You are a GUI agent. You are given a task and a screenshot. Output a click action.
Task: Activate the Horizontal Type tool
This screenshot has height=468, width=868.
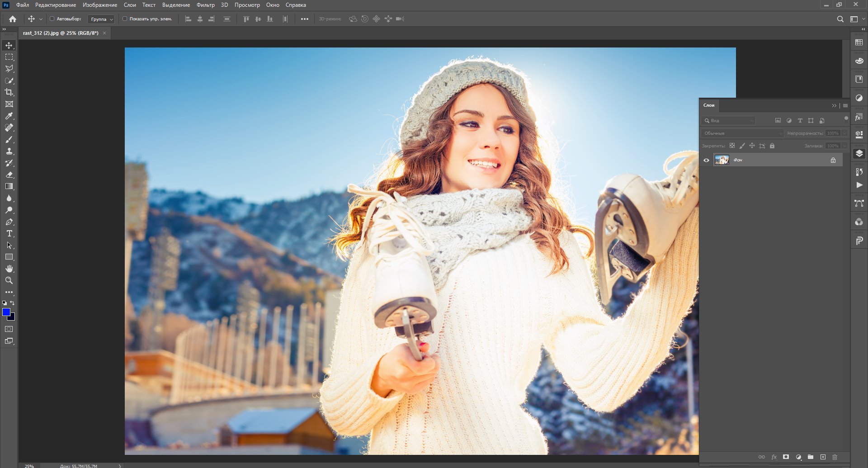[9, 233]
